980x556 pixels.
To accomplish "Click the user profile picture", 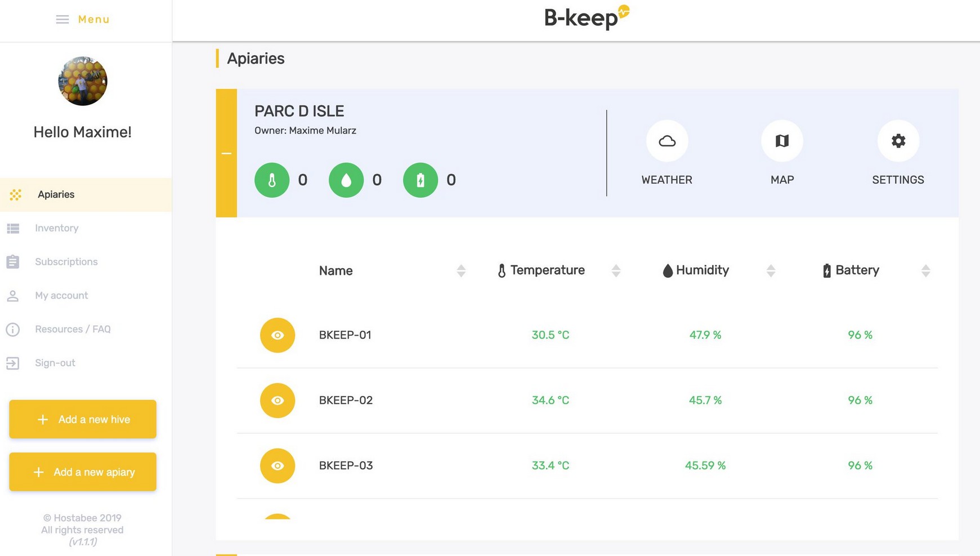I will pyautogui.click(x=83, y=81).
